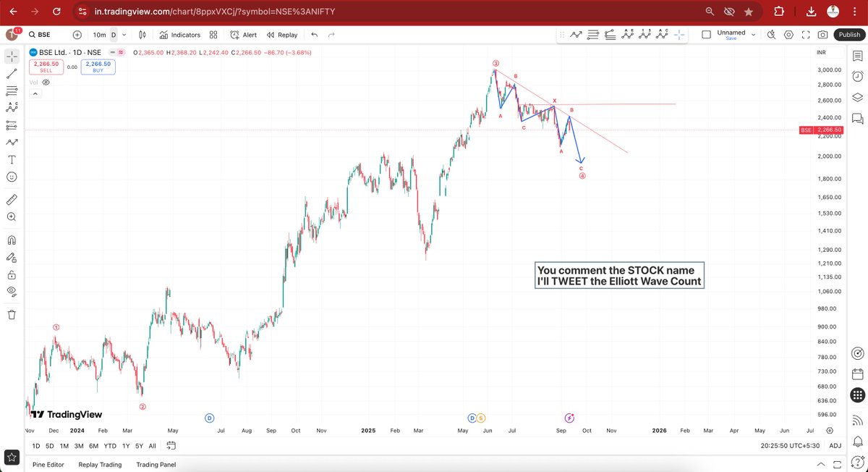868x472 pixels.
Task: Open the object tree layers panel
Action: (x=857, y=97)
